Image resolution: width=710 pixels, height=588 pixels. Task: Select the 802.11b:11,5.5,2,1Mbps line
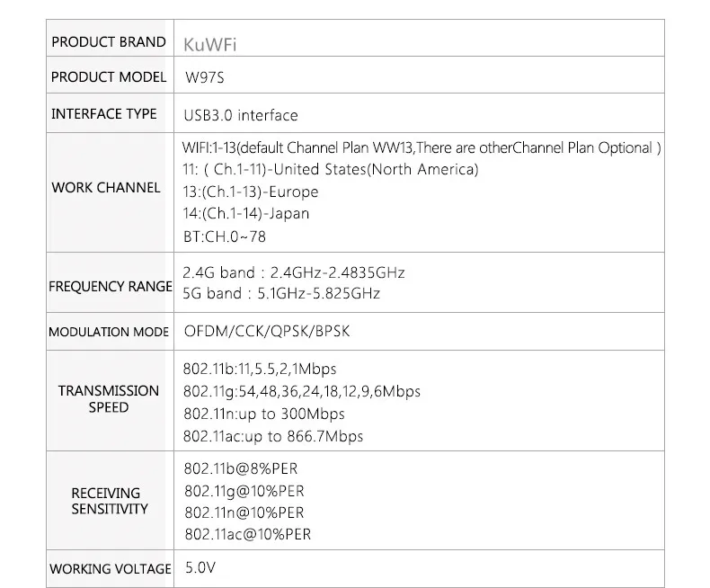260,370
